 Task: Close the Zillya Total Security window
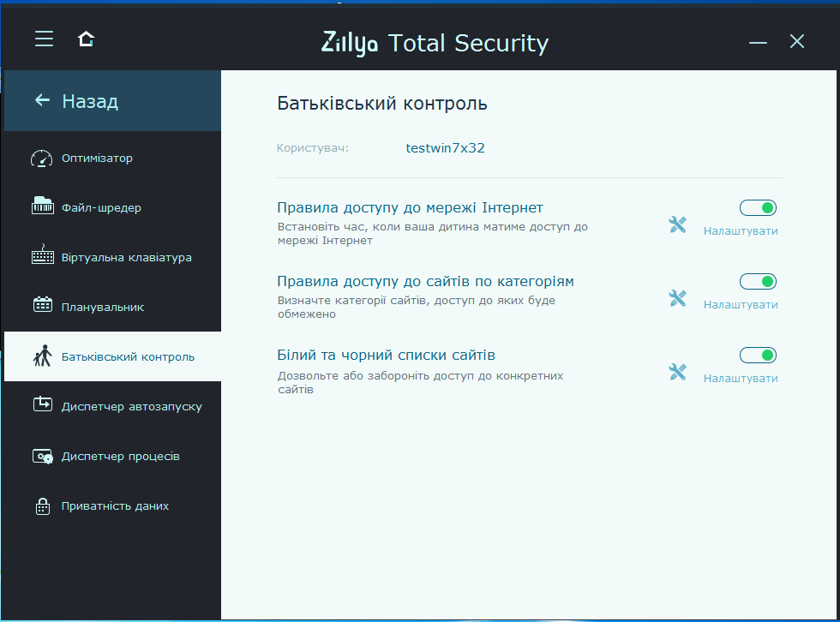pyautogui.click(x=796, y=41)
